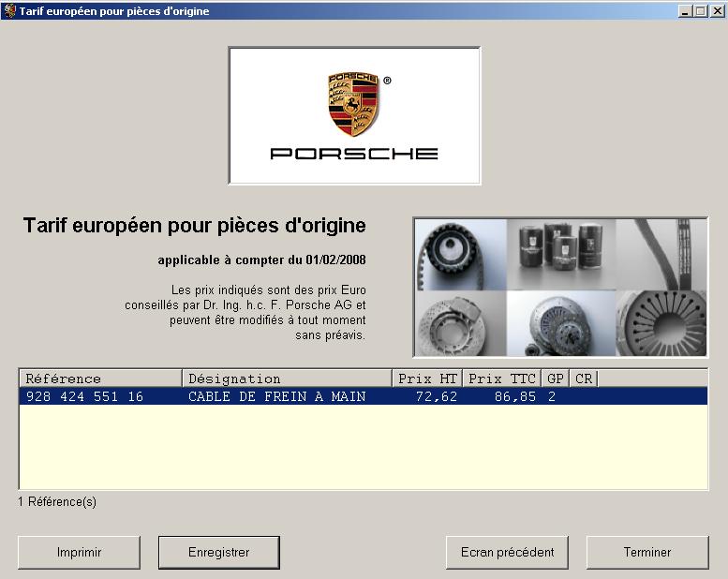This screenshot has width=728, height=579.
Task: Click the 86,85 TTC price value
Action: pyautogui.click(x=515, y=396)
